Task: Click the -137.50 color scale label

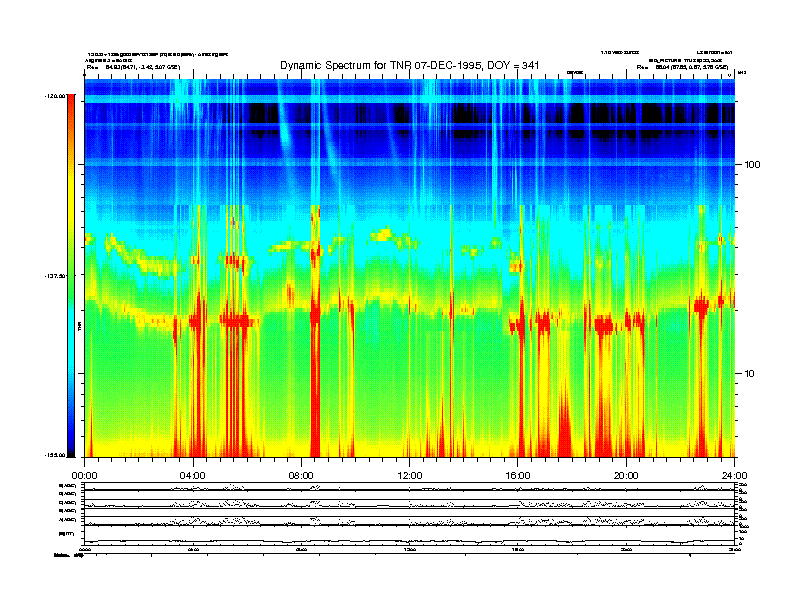Action: click(55, 276)
